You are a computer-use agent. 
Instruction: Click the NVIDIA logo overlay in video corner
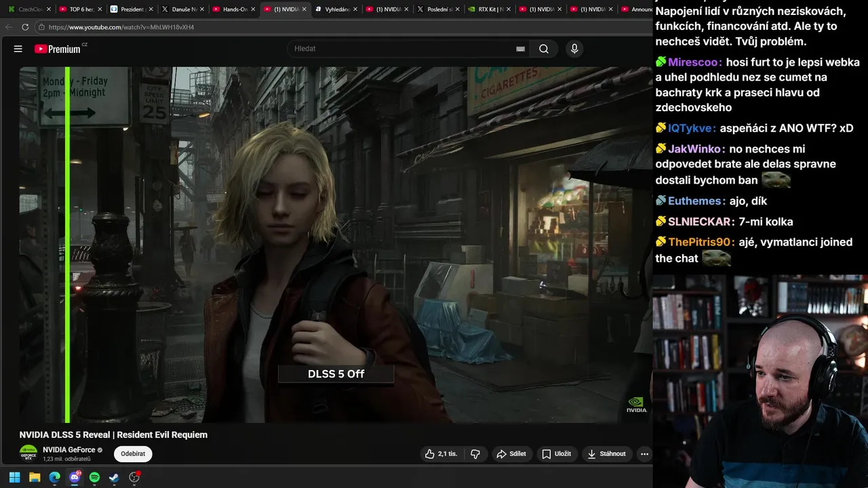[x=636, y=405]
